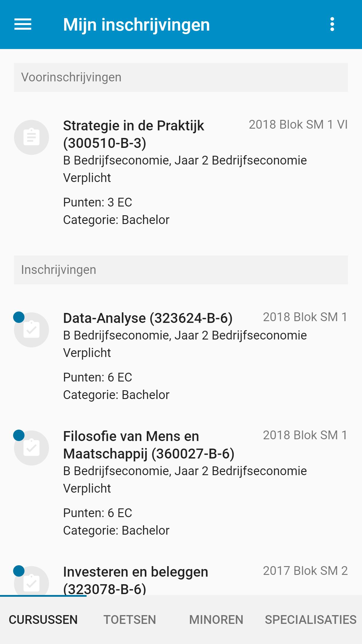Open Data-Analyse (323624-B-6) course details
This screenshot has width=362, height=644.
point(181,356)
